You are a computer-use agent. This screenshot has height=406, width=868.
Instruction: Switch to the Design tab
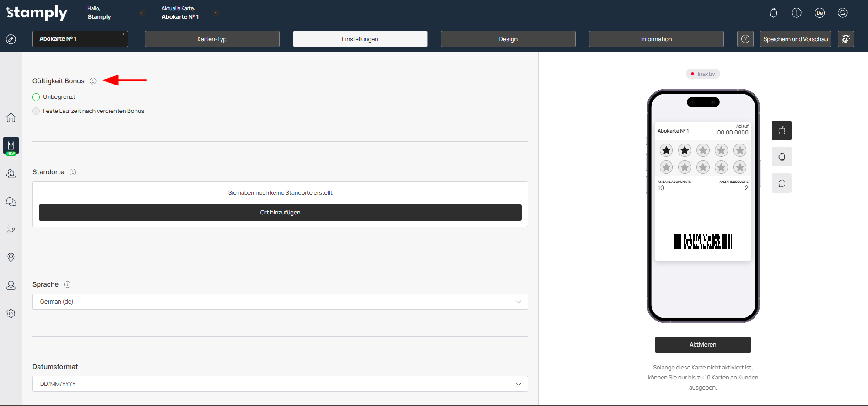tap(508, 39)
